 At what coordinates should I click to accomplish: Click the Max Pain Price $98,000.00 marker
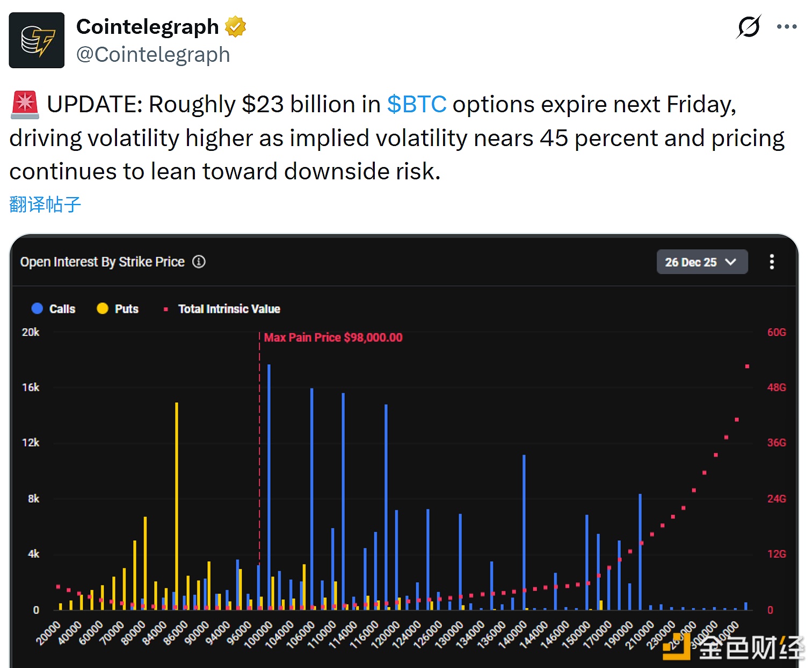(x=333, y=337)
